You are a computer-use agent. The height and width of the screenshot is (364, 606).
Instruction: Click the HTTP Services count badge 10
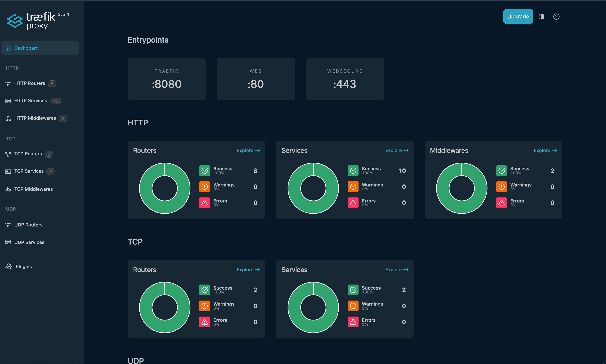point(55,101)
